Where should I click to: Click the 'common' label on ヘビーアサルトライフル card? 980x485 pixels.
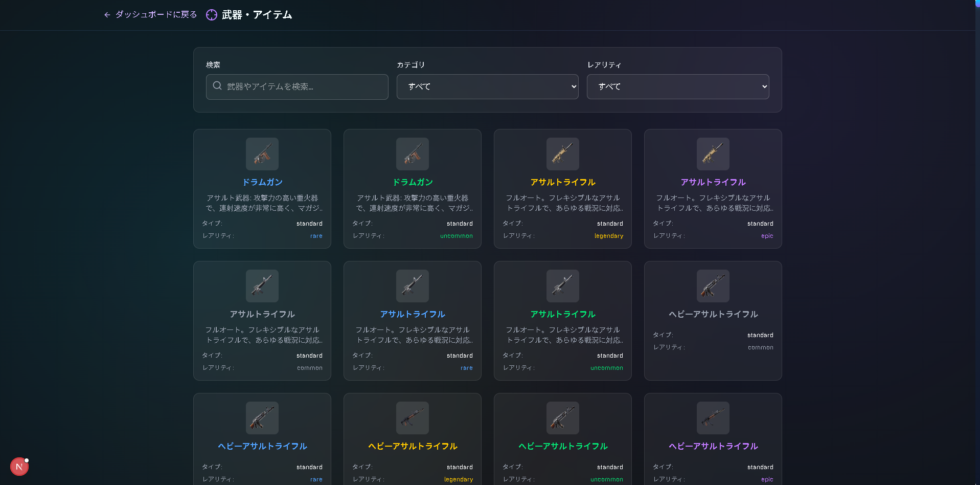pyautogui.click(x=761, y=347)
